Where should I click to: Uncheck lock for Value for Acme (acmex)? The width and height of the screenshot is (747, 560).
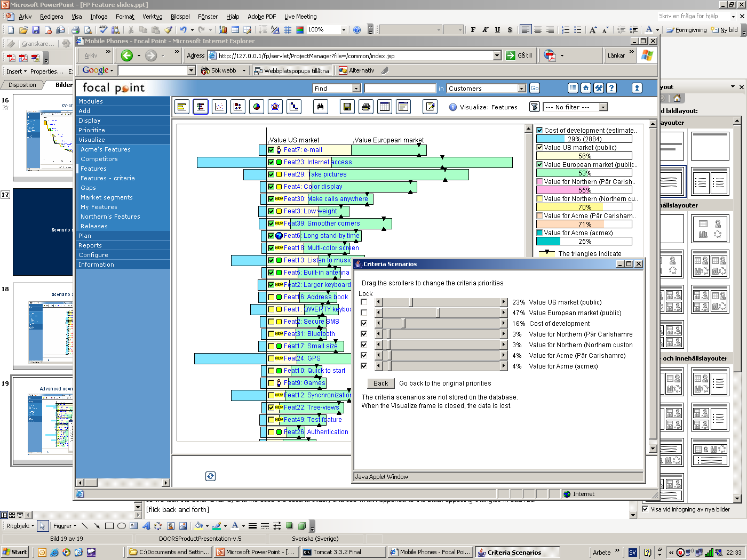(364, 366)
